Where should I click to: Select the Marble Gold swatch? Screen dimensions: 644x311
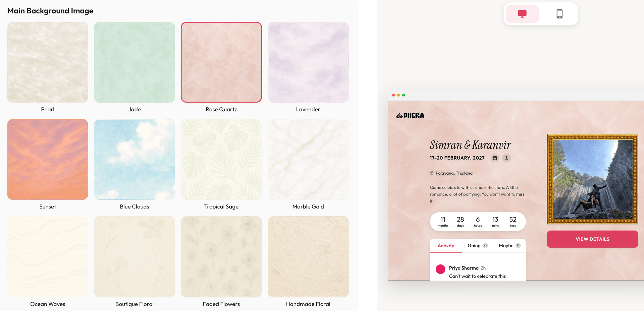click(308, 159)
